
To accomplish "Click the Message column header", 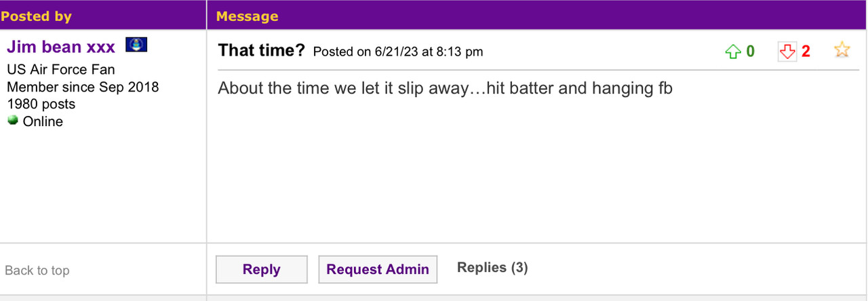I will (247, 16).
